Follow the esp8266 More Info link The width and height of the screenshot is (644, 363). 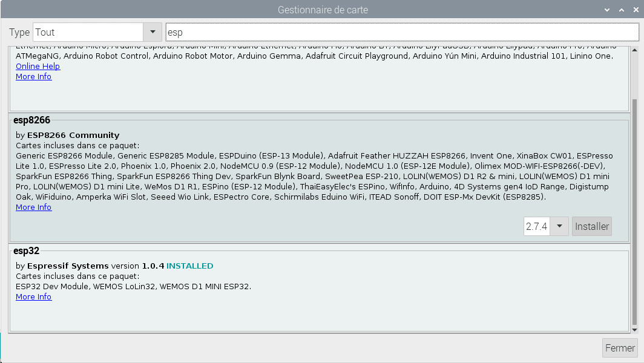[x=33, y=208]
